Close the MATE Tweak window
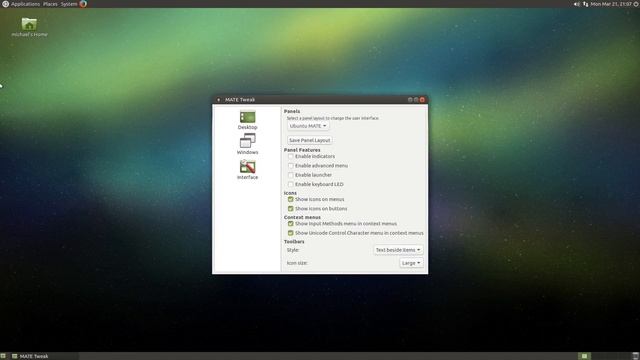Screen dimensions: 640x360 [422, 100]
